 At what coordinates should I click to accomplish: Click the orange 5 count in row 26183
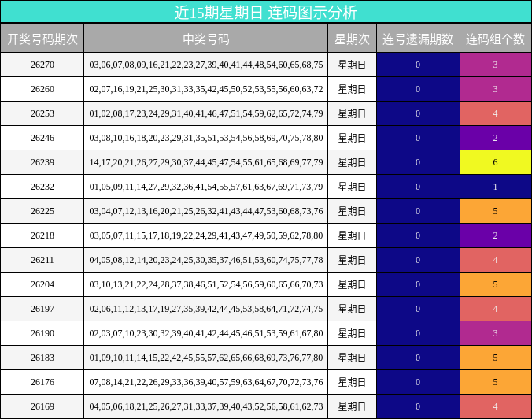click(495, 358)
